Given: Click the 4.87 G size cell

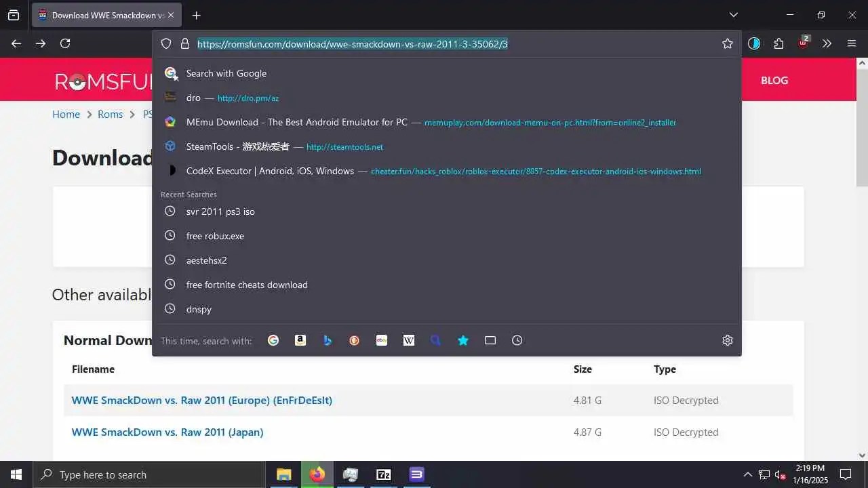Looking at the screenshot, I should click(587, 432).
